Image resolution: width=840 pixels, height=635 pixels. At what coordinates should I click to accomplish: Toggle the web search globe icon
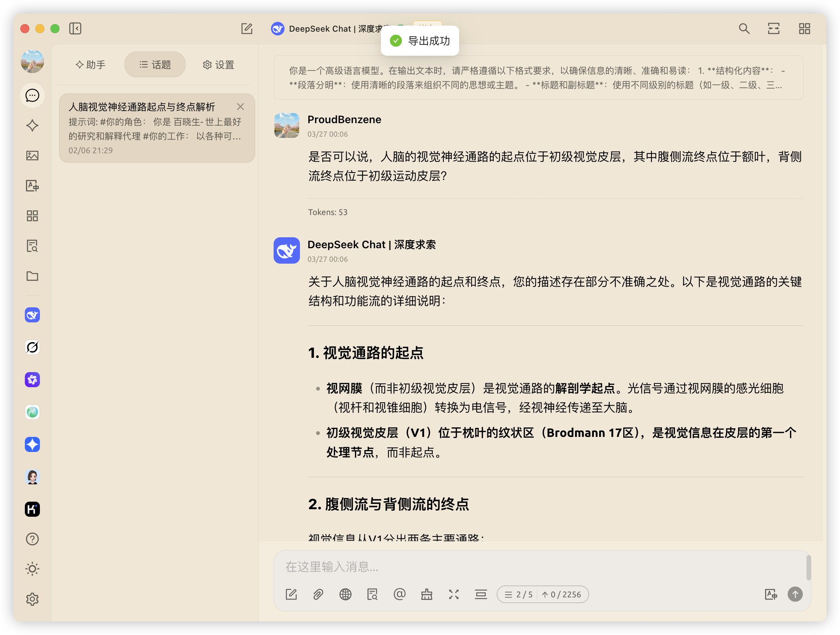[345, 594]
